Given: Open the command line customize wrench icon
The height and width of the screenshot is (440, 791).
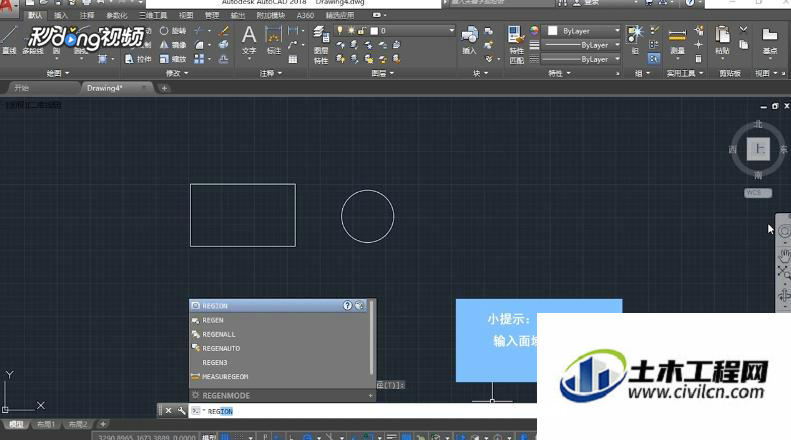Looking at the screenshot, I should 182,411.
